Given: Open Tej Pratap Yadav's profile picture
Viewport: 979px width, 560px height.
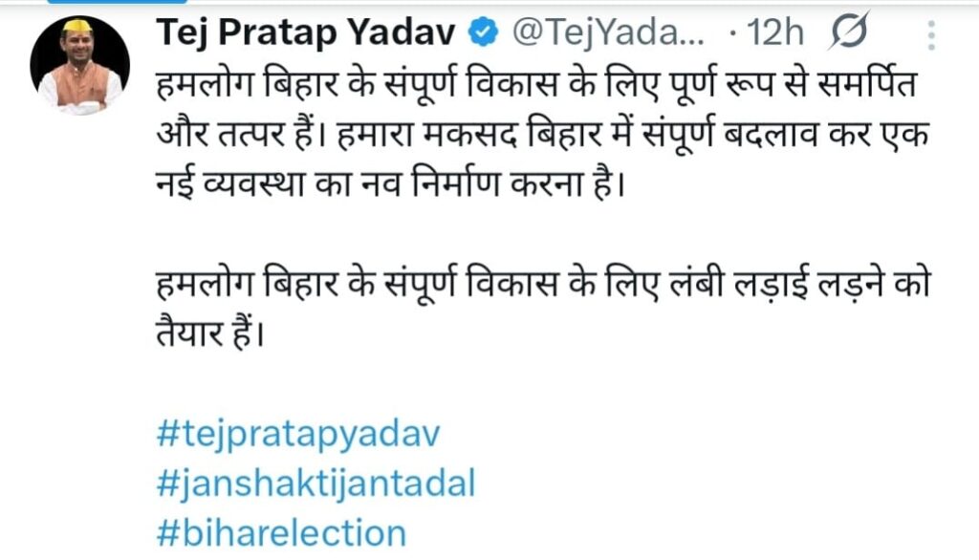Looking at the screenshot, I should 79,64.
